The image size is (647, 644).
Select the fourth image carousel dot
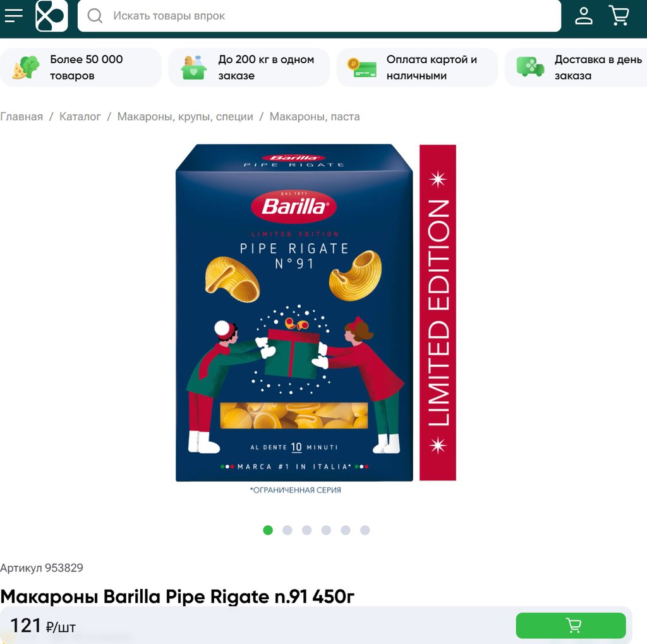pyautogui.click(x=326, y=530)
